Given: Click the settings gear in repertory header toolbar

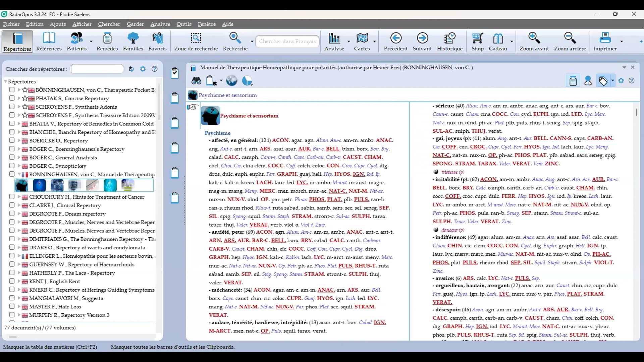Looking at the screenshot, I should tap(621, 81).
